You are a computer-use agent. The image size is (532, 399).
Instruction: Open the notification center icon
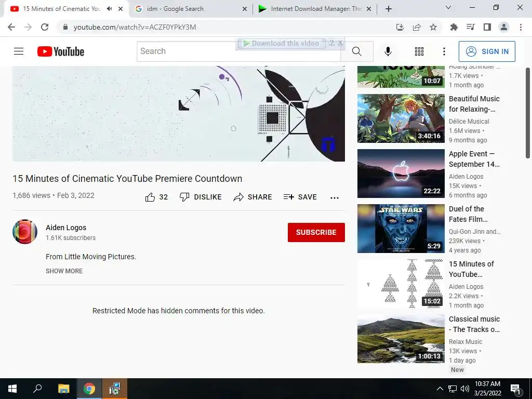click(515, 389)
